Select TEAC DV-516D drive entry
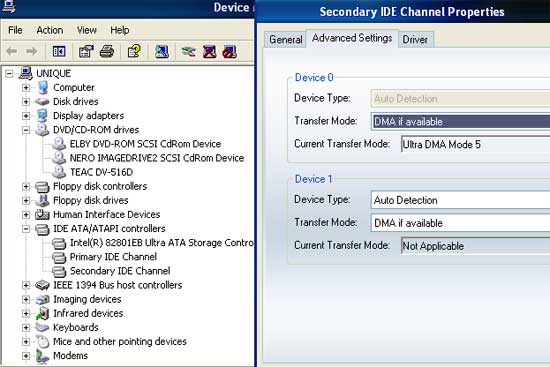Screen dimensions: 550x367 pos(101,172)
